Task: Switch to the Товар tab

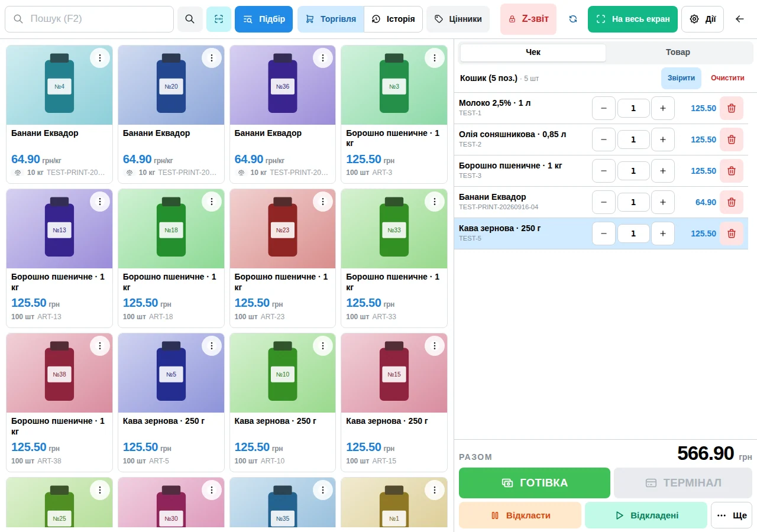Action: [678, 52]
